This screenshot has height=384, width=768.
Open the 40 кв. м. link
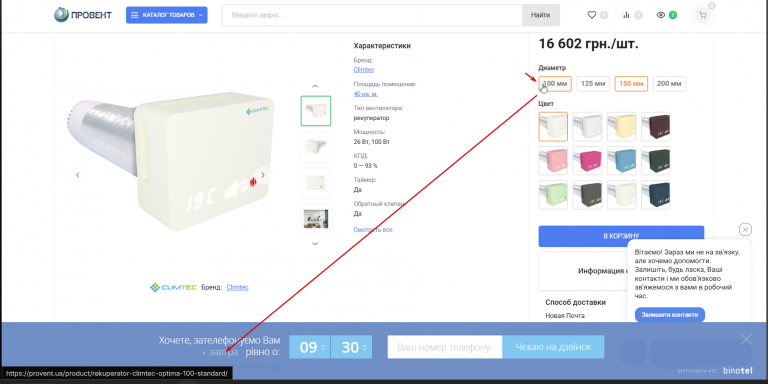[365, 94]
